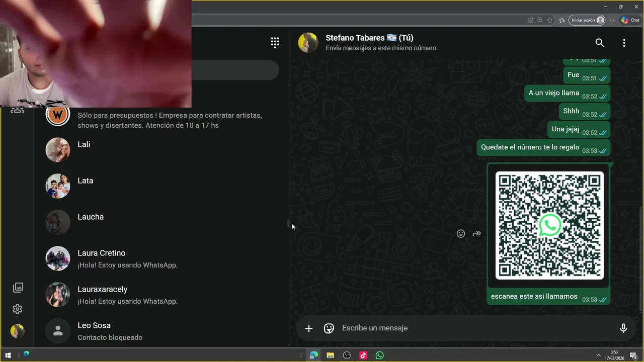Click the browser zoom magnifier icon
Image resolution: width=644 pixels, height=362 pixels.
click(x=540, y=20)
